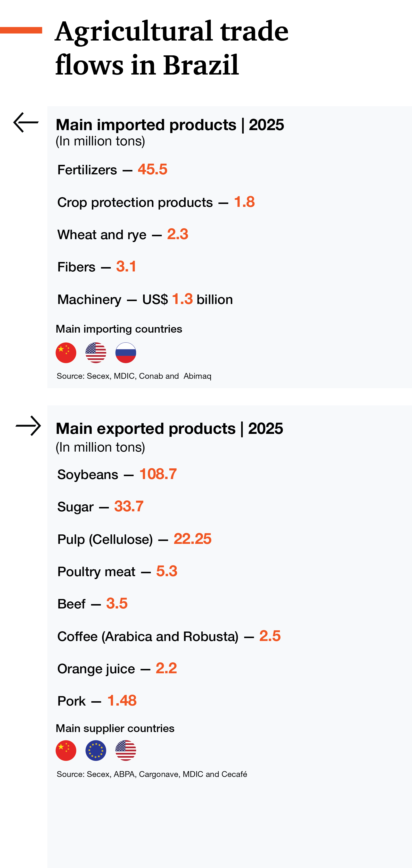
Task: Click the Sugar 33.7 entry
Action: [100, 506]
